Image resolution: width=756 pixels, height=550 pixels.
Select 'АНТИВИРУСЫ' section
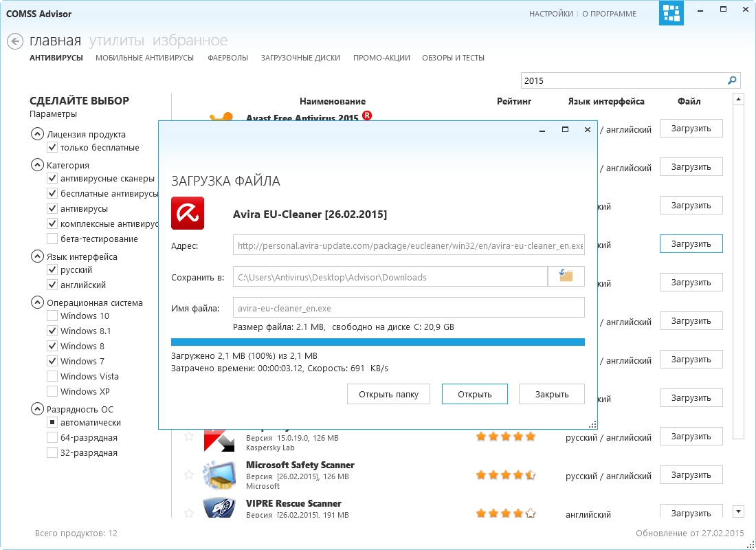56,58
